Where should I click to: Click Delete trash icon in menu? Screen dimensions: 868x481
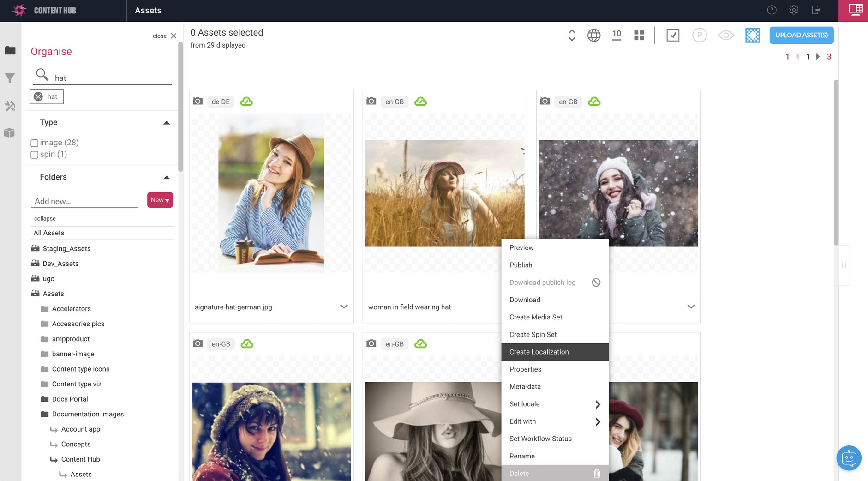[x=597, y=473]
